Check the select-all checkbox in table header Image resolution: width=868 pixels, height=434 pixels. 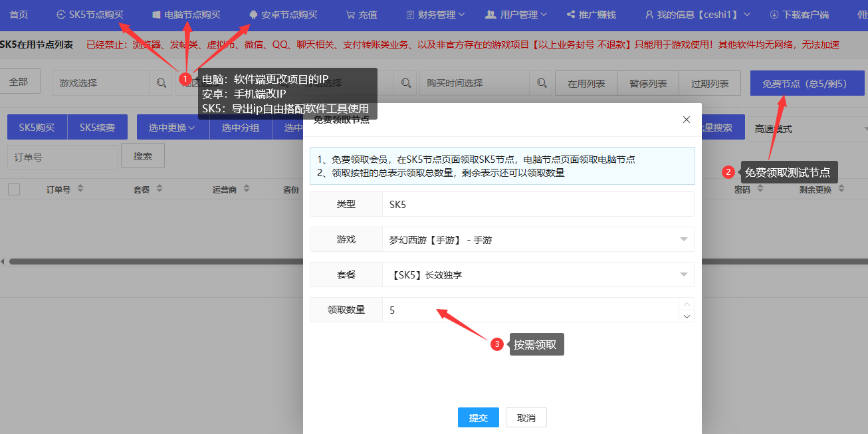tap(14, 189)
